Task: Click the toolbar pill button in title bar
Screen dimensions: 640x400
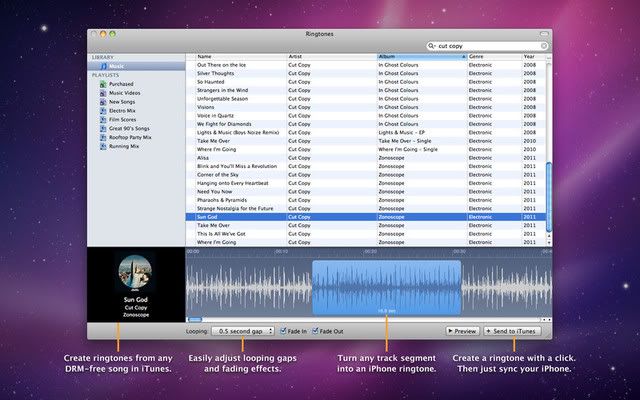Action: pyautogui.click(x=544, y=34)
